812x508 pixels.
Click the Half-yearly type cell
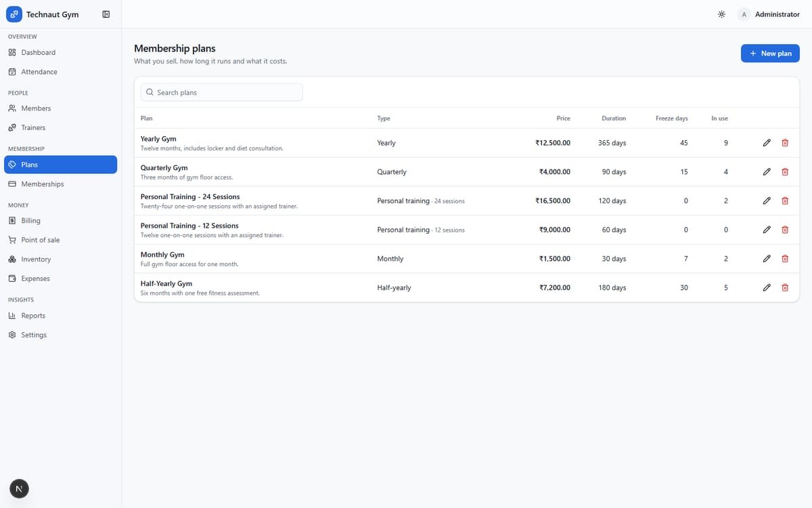tap(394, 288)
